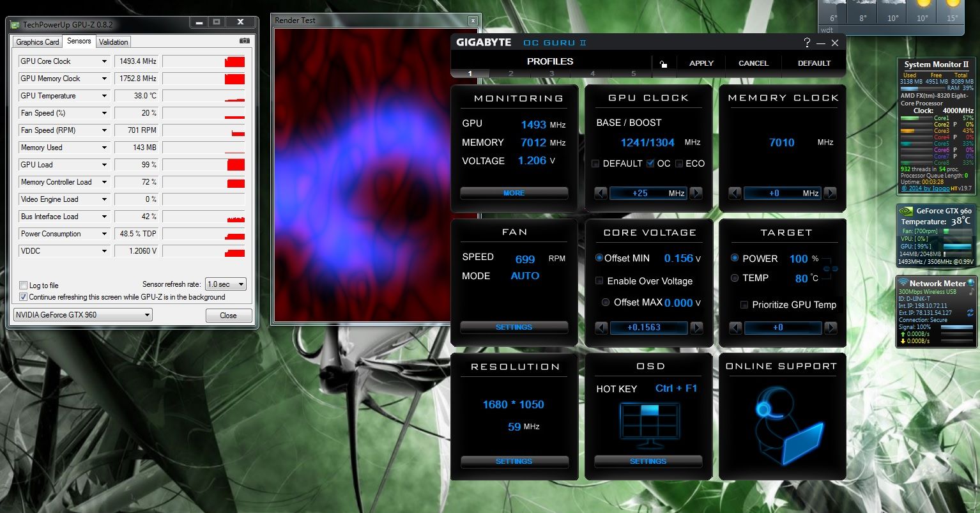Click the GPU Temperature history graph
980x513 pixels.
coord(204,96)
